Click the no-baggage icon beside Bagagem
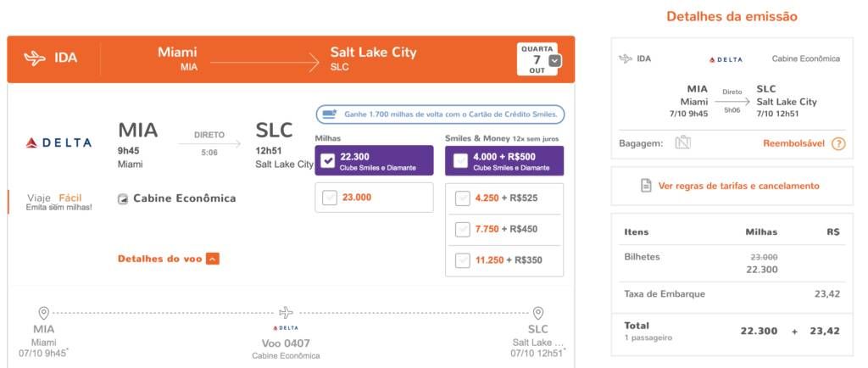This screenshot has height=368, width=868. click(x=683, y=143)
